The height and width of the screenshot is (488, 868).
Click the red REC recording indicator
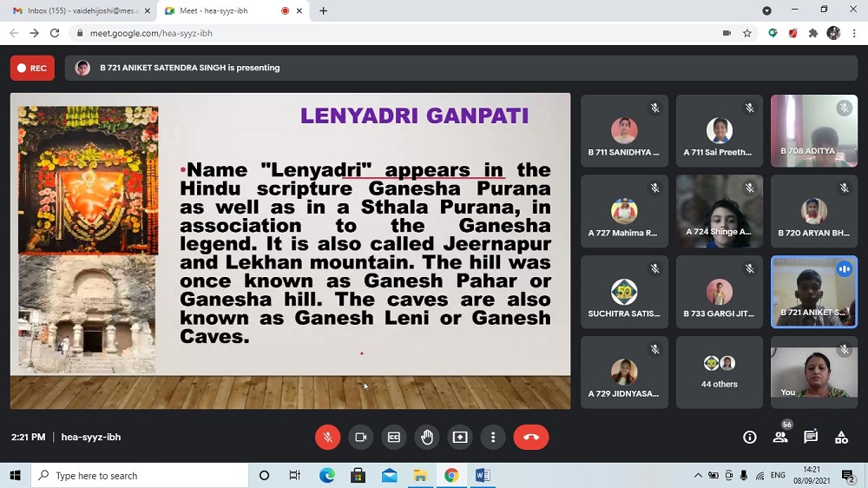pyautogui.click(x=32, y=68)
